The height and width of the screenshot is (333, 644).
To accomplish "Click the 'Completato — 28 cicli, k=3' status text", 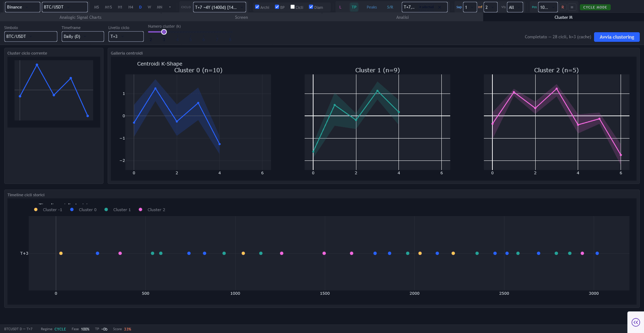I will click(558, 37).
